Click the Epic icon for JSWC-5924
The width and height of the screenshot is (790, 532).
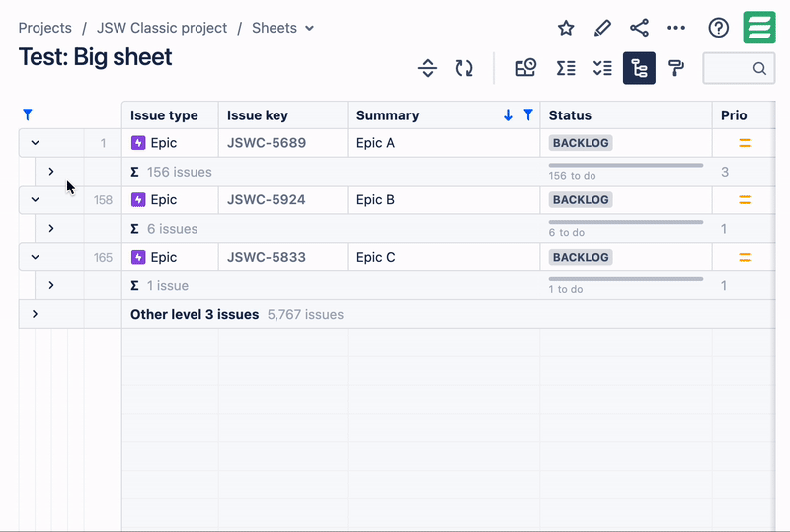[x=138, y=200]
